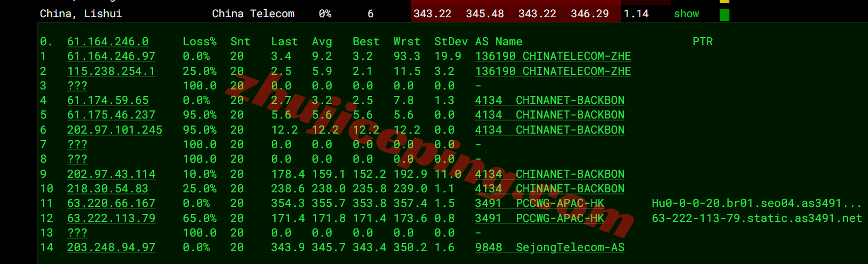Open AS 9848 SejongTelecom-AS link
The image size is (868, 264).
coord(550,247)
